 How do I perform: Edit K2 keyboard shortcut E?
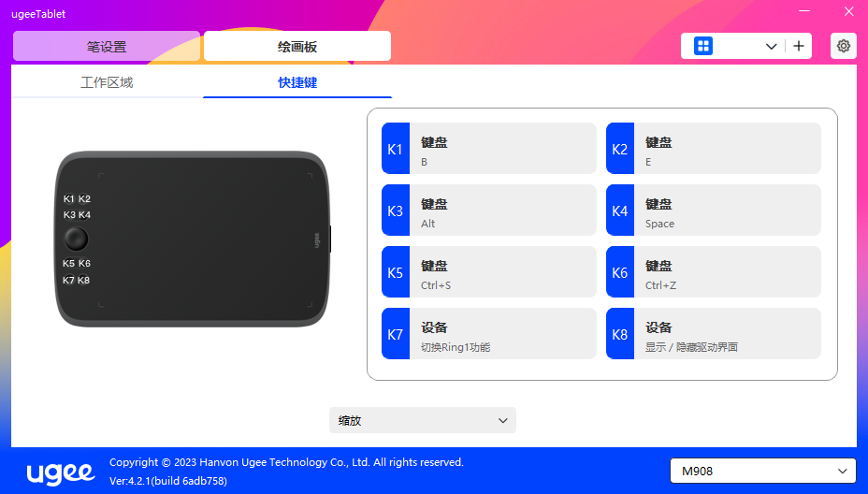(x=728, y=149)
